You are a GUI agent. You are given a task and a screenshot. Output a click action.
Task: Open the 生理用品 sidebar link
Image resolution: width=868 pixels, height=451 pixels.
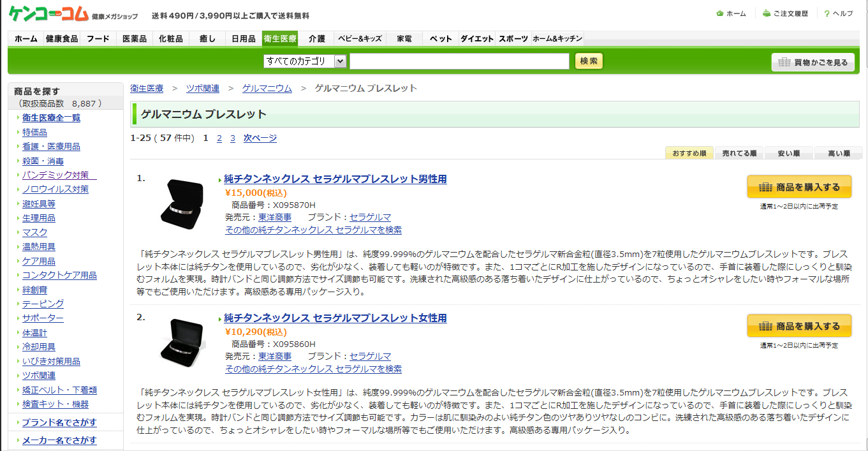click(39, 218)
